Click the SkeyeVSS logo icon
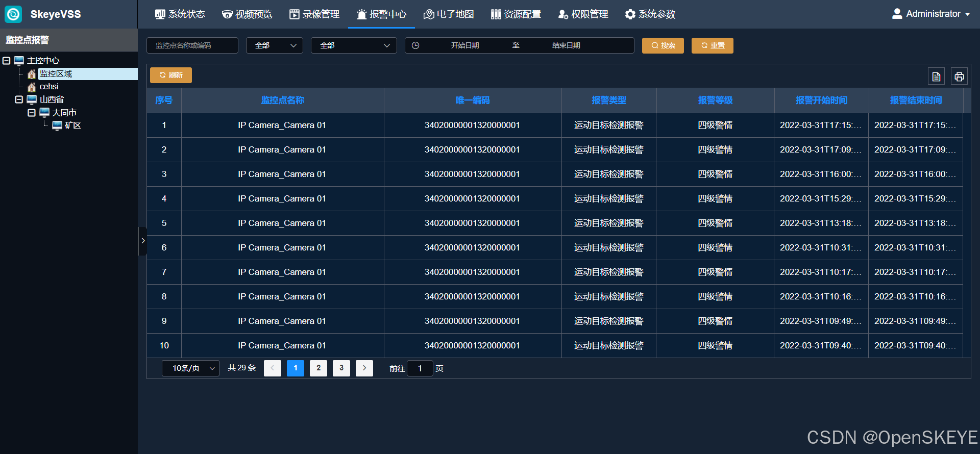 pos(13,14)
